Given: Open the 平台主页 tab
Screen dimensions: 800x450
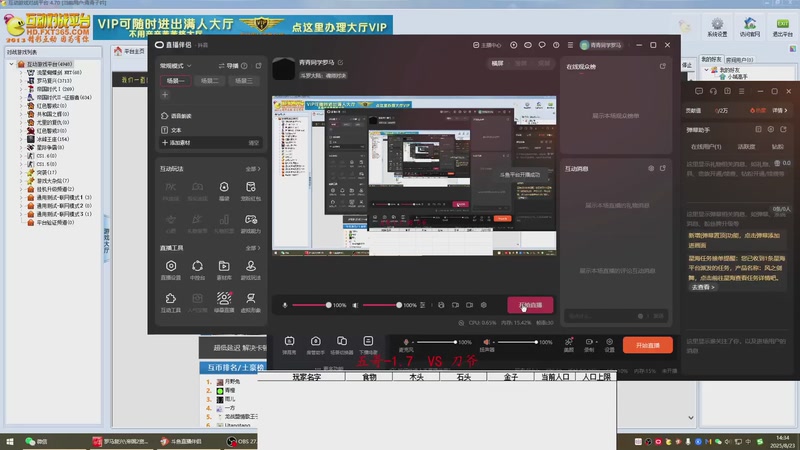Looking at the screenshot, I should pos(131,51).
